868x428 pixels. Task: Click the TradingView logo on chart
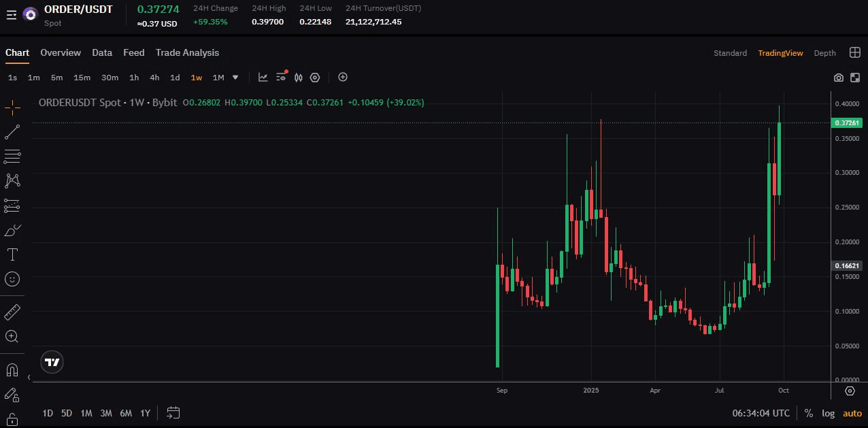coord(52,363)
